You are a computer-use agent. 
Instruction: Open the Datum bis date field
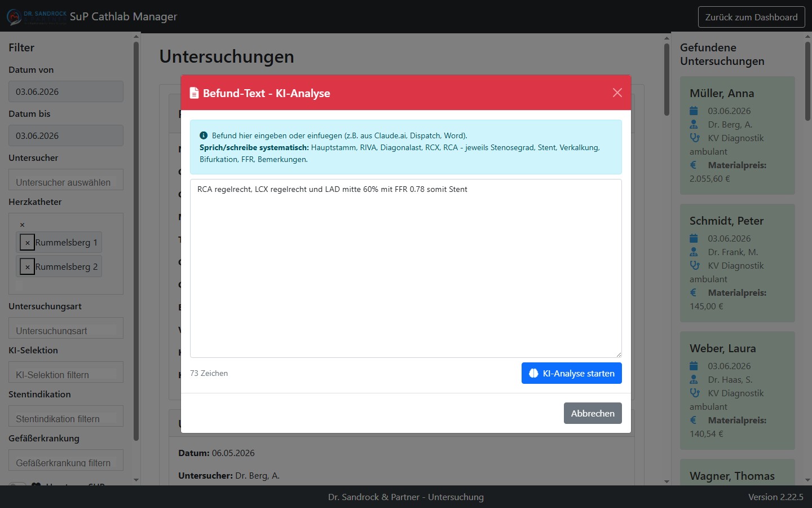click(66, 135)
